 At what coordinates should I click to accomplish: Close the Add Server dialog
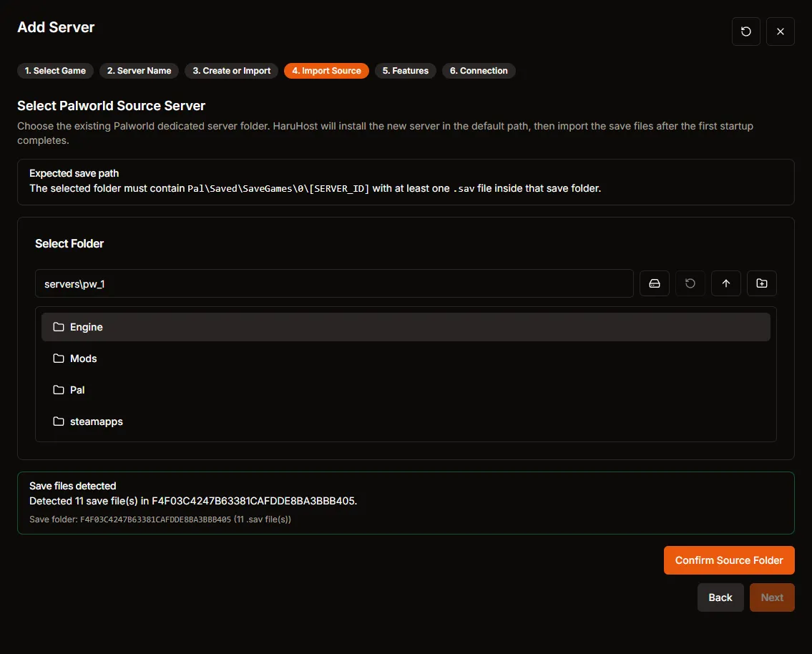point(780,31)
